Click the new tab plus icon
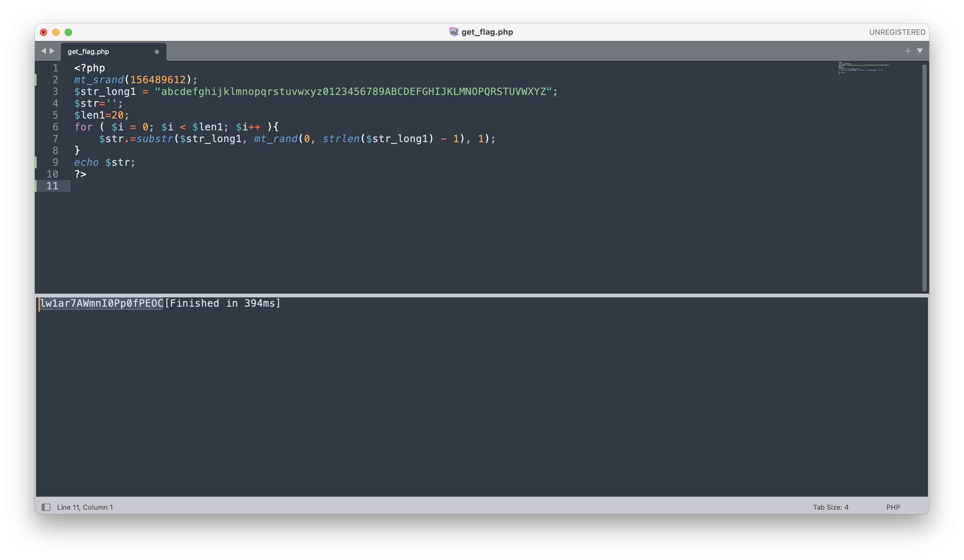The height and width of the screenshot is (560, 964). pos(908,51)
